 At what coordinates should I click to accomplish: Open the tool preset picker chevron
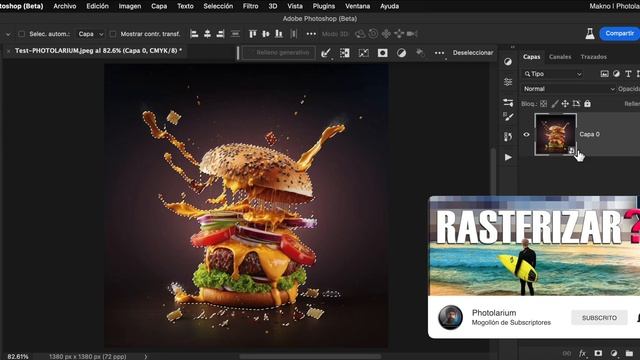[8, 34]
